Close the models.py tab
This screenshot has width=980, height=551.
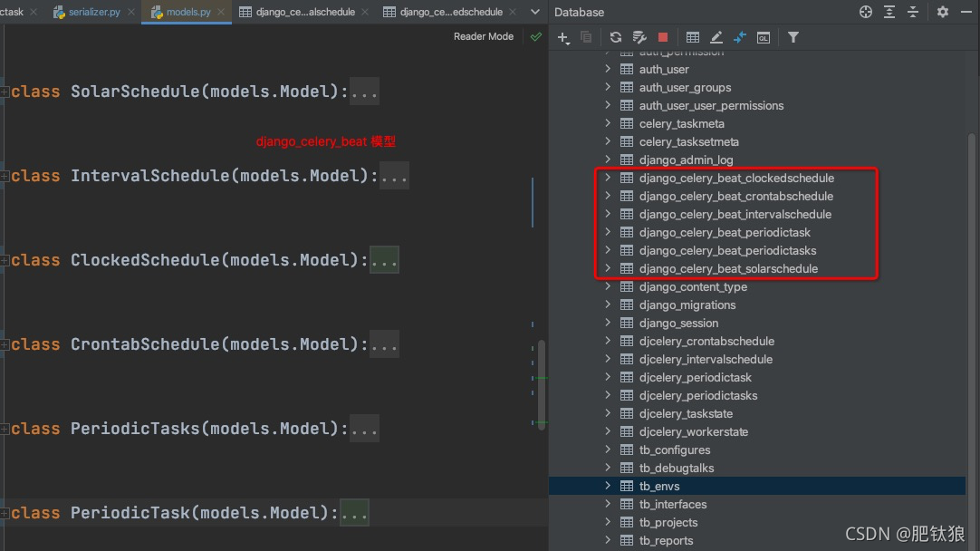[221, 12]
